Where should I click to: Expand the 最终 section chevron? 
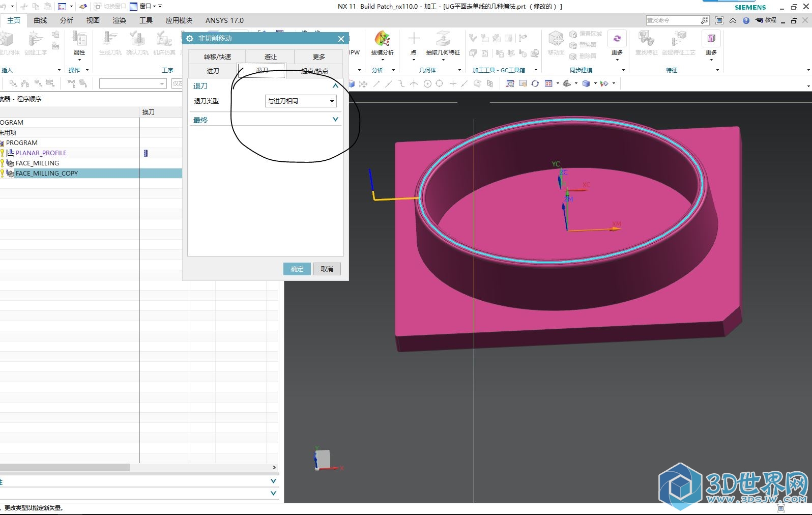335,120
